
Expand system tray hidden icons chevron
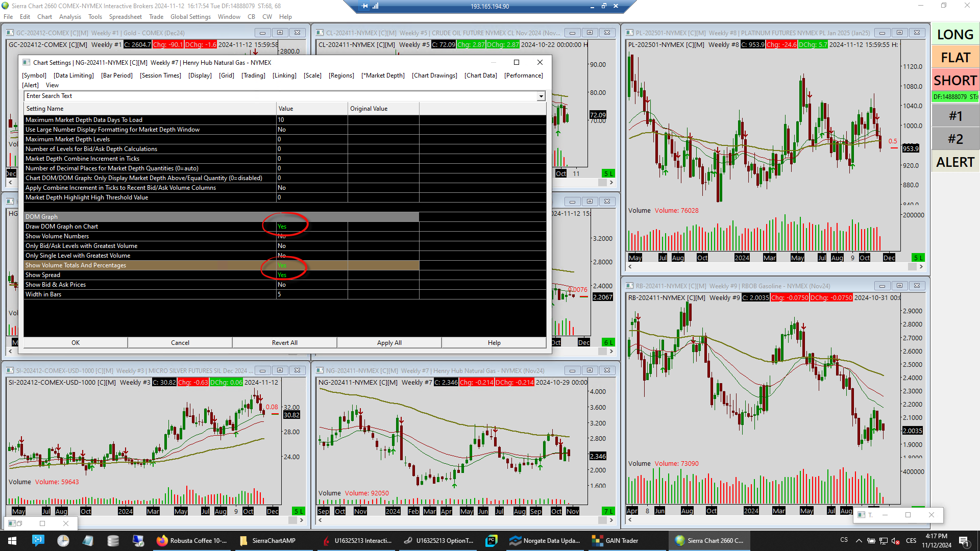859,541
